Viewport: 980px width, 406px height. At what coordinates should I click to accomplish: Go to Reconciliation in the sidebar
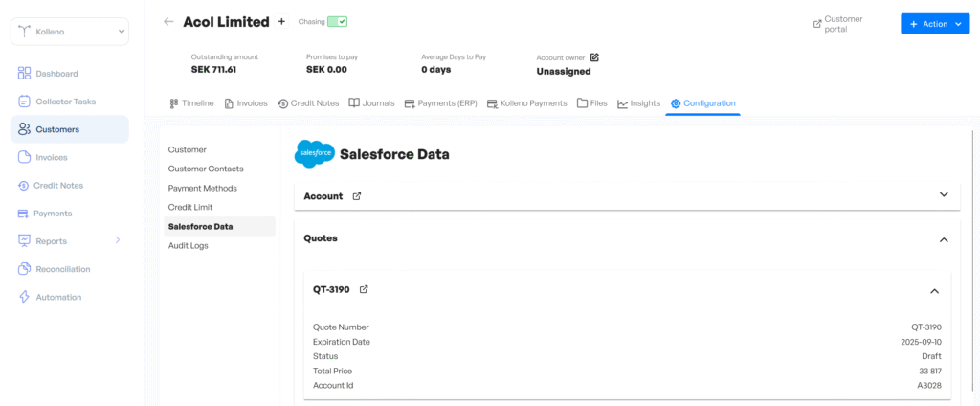(62, 269)
